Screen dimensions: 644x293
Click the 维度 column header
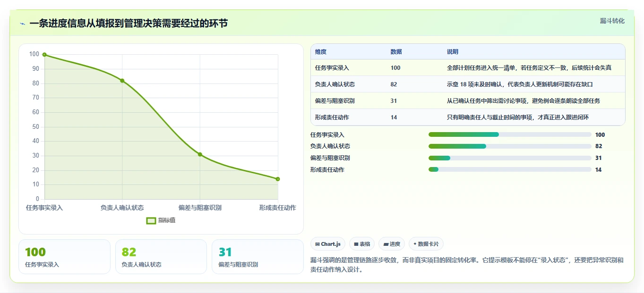321,52
